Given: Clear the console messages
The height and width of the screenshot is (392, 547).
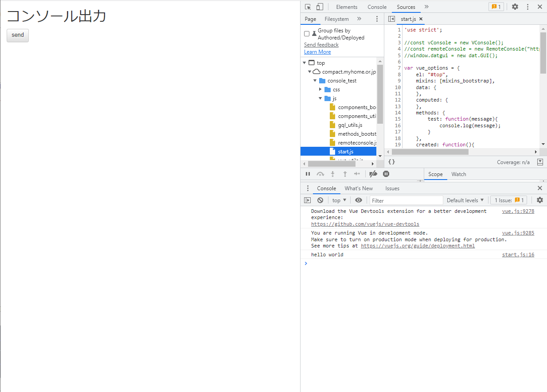Looking at the screenshot, I should click(x=320, y=200).
